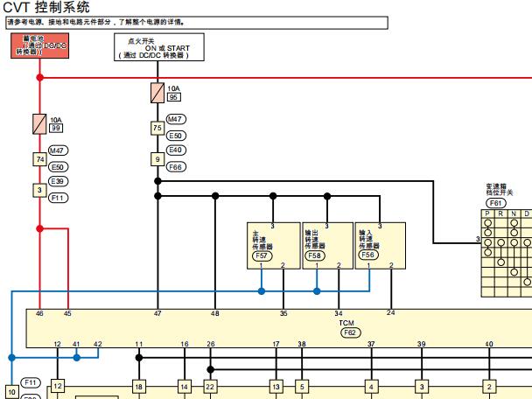
Task: Select the 输出转速传感器 sensor box
Action: (327, 246)
